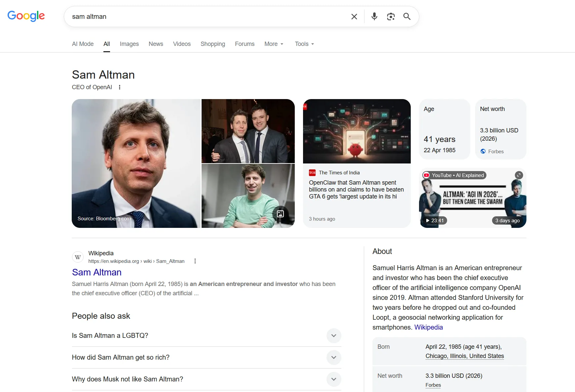The height and width of the screenshot is (392, 575).
Task: Open the Tools dropdown
Action: (304, 44)
